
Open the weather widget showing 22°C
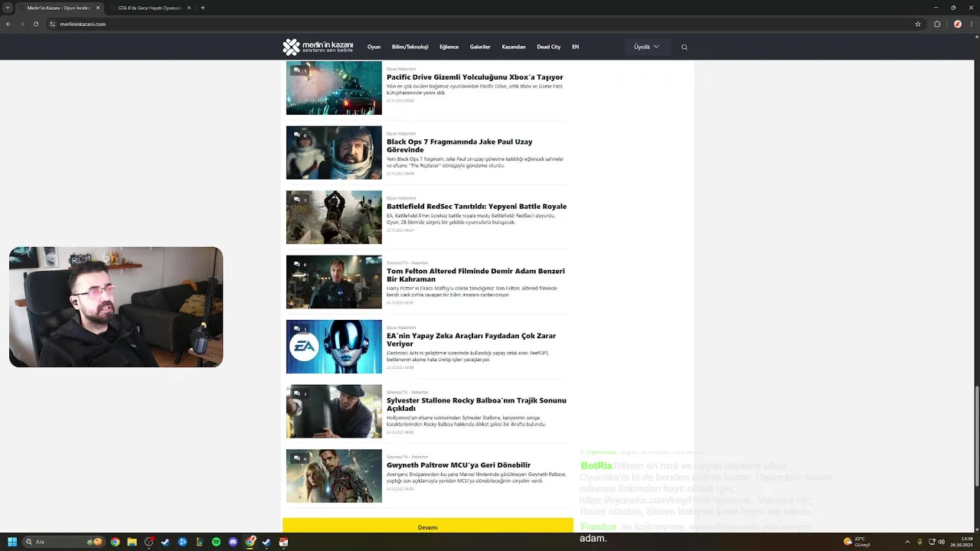pos(857,542)
